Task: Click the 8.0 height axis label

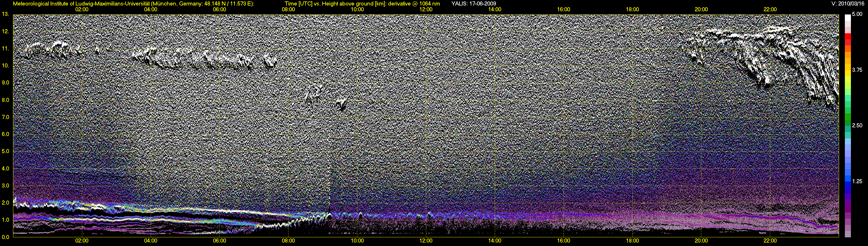Action: click(5, 100)
